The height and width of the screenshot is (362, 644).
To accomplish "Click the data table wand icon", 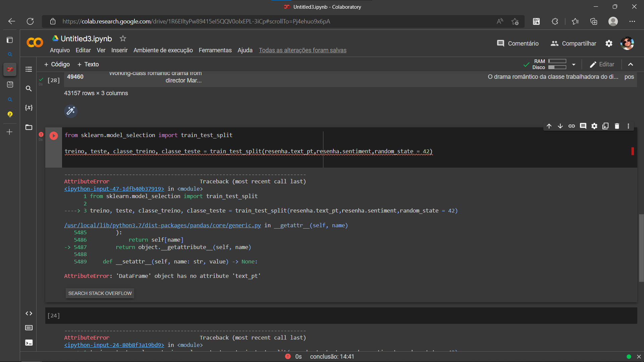I will (71, 111).
